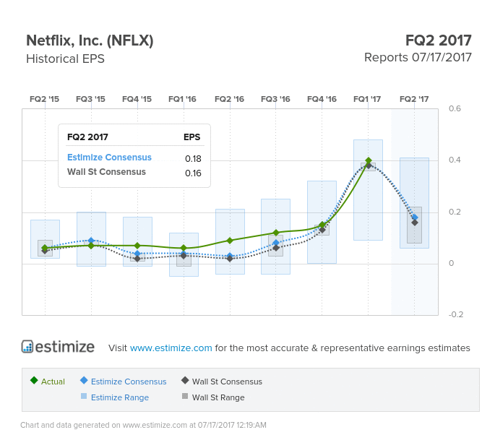Screen dimensions: 495x448
Task: Click the Wall St Range legend label
Action: pyautogui.click(x=218, y=397)
